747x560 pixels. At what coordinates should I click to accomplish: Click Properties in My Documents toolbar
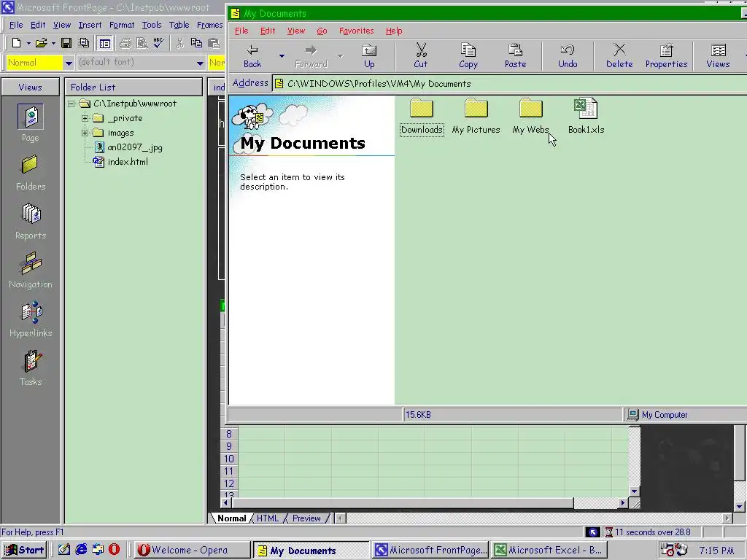click(666, 56)
